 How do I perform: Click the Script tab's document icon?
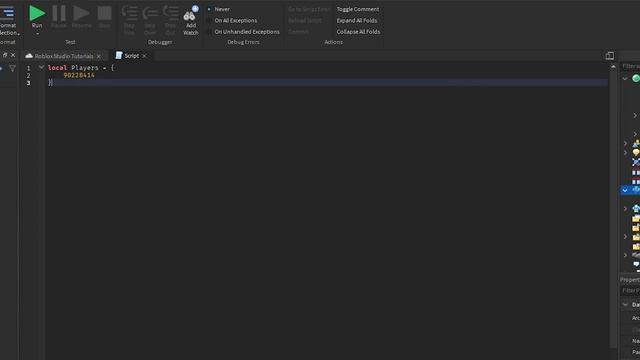[x=119, y=56]
